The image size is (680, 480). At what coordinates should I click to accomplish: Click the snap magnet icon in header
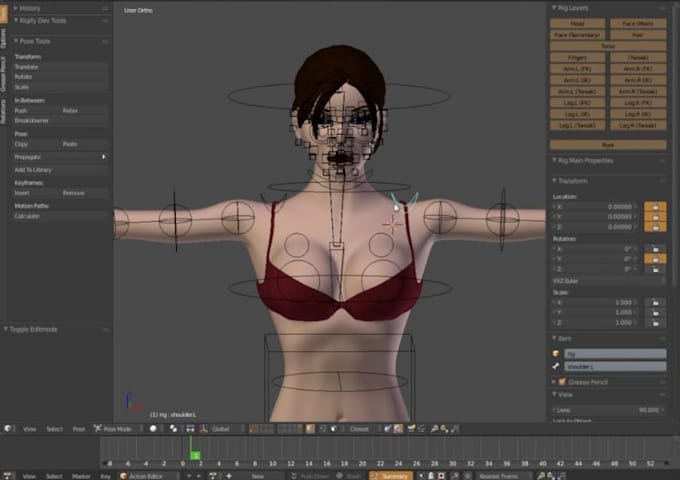324,428
